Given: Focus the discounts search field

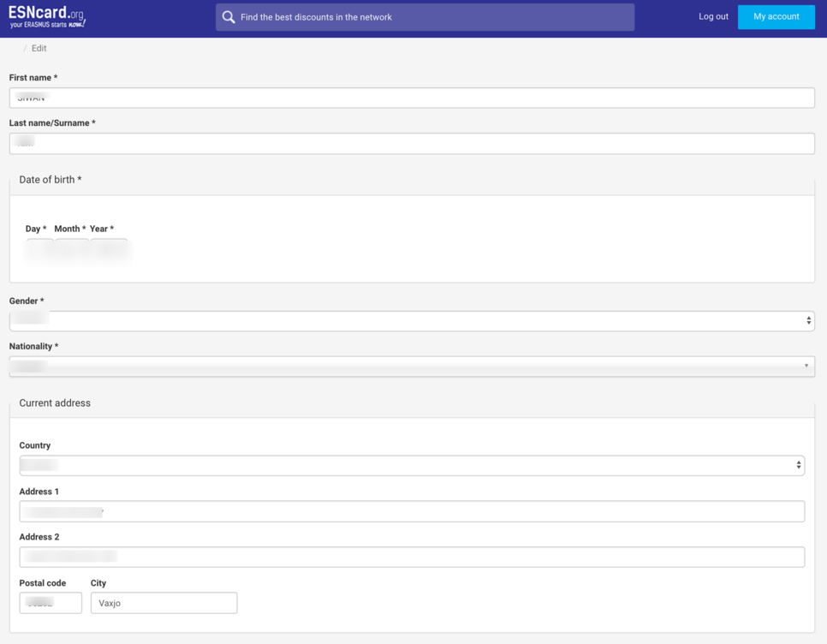Looking at the screenshot, I should pos(425,17).
